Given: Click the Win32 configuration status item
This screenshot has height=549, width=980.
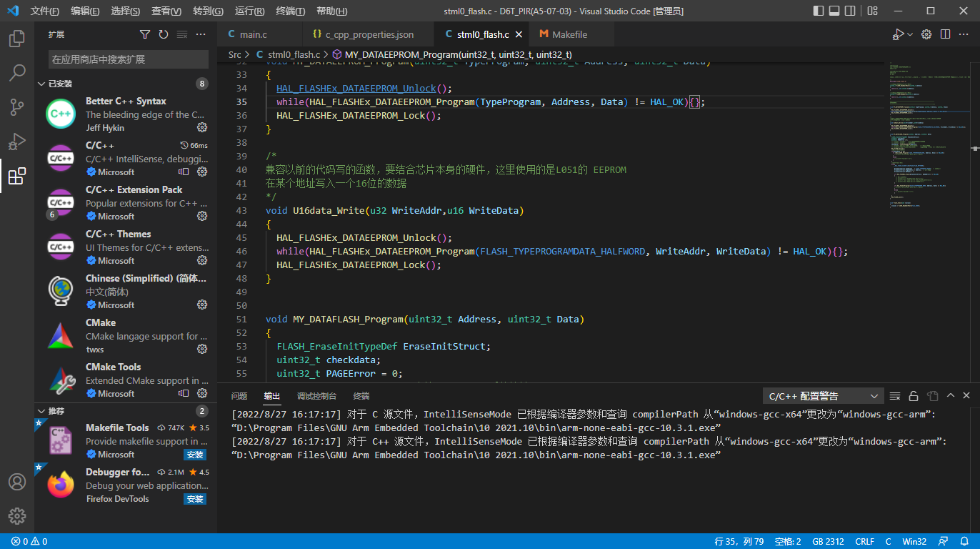Looking at the screenshot, I should tap(915, 542).
